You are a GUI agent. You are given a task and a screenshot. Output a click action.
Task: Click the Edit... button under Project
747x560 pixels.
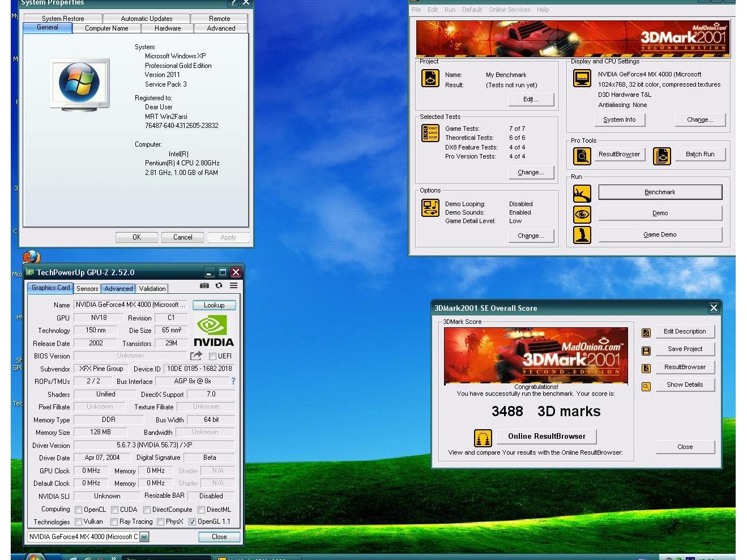(531, 100)
